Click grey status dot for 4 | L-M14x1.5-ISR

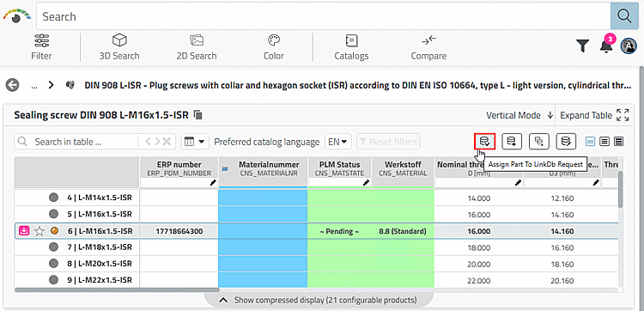53,198
